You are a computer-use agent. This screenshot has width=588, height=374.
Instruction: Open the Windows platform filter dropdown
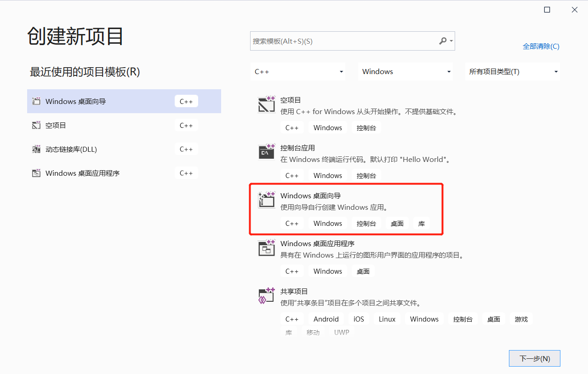pos(405,72)
